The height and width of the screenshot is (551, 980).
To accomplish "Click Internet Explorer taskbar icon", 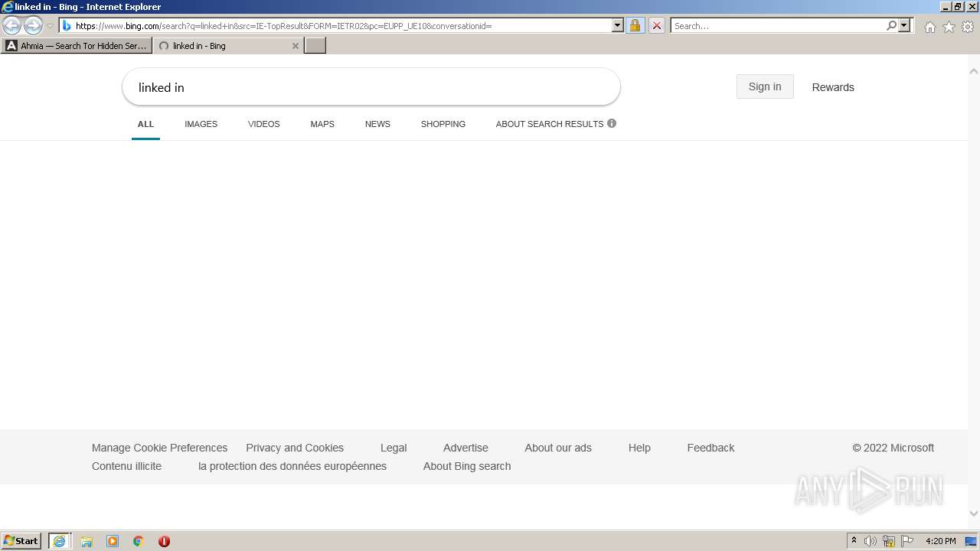I will [60, 541].
